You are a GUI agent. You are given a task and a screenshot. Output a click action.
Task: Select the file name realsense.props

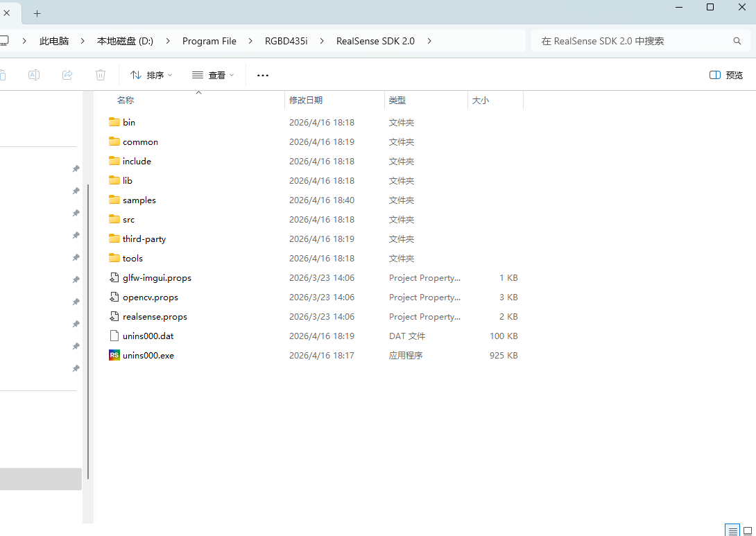click(x=155, y=317)
